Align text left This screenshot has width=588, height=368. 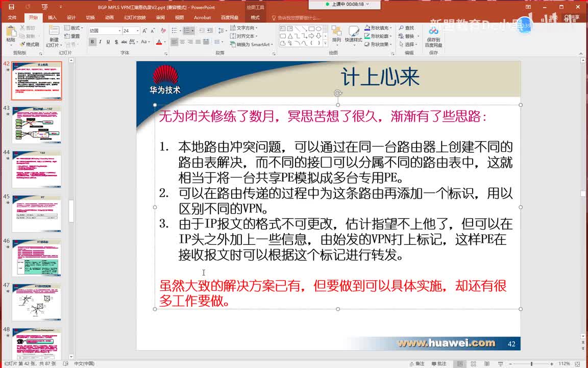tap(175, 42)
